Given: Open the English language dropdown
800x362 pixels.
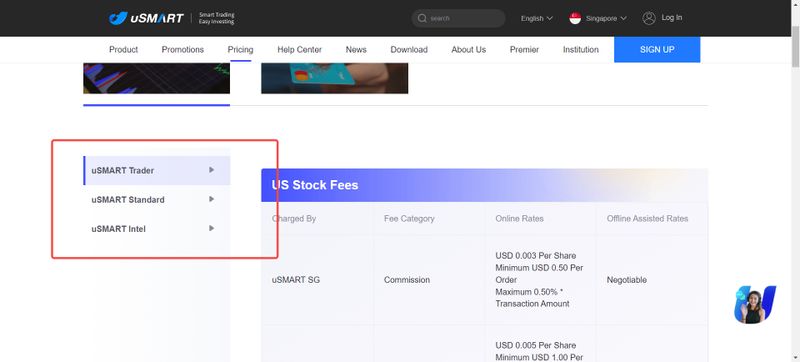Looking at the screenshot, I should point(537,18).
